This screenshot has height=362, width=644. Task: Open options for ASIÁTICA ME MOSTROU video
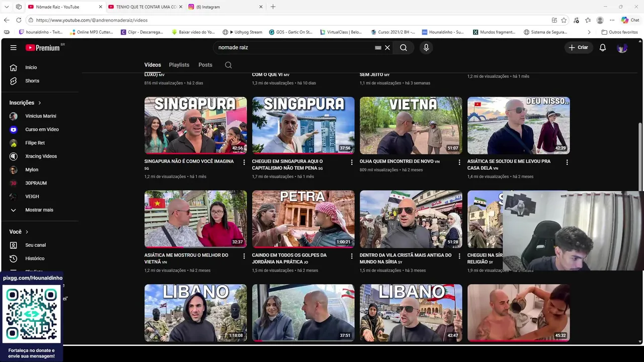coord(244,256)
